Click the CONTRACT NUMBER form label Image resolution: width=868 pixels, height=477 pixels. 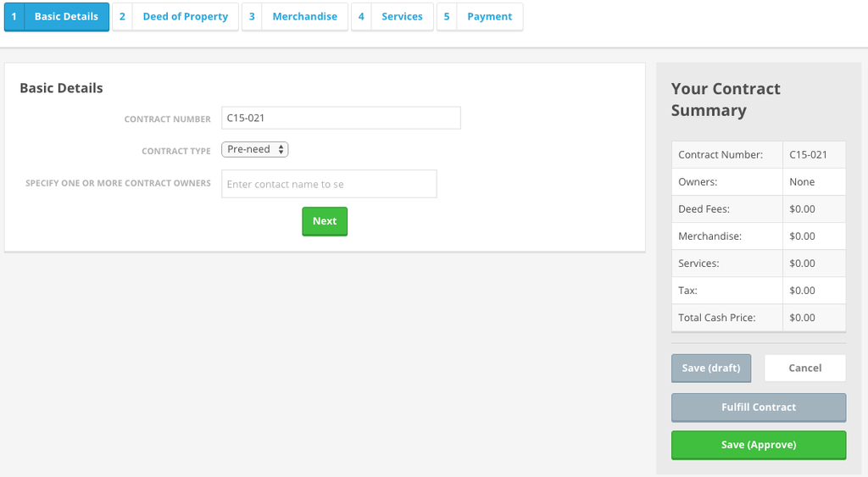tap(167, 119)
